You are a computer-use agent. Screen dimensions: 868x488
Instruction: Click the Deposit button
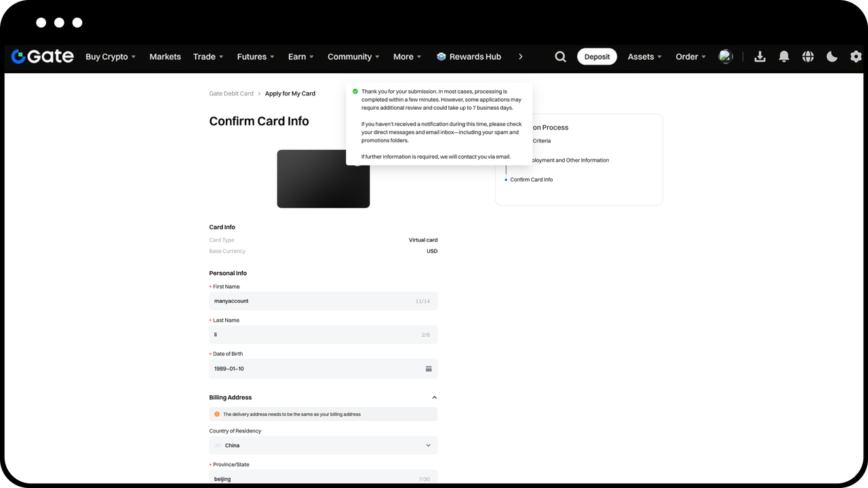(x=597, y=57)
